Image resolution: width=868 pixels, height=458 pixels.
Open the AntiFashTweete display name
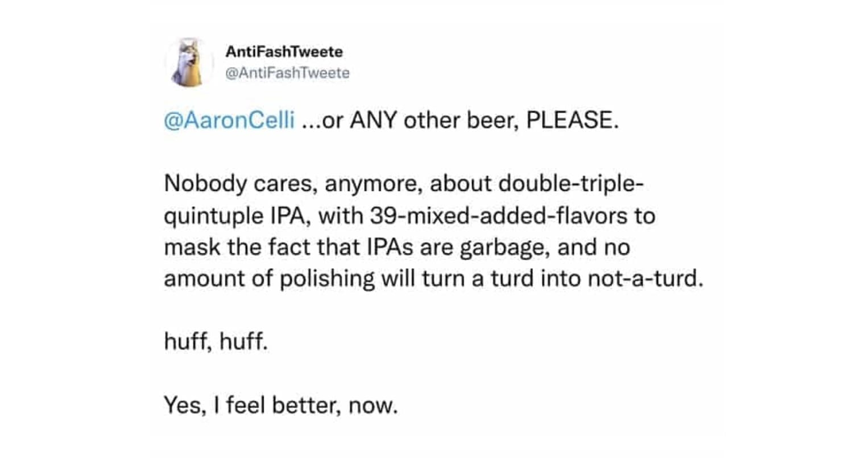click(284, 52)
